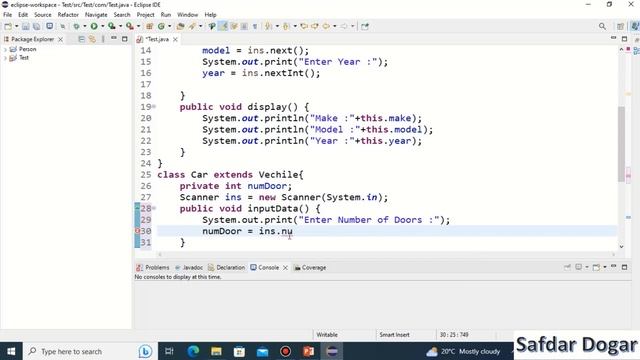Click the Search toolbar icon beside Open Type
Viewport: 640px width, 360px height.
pyautogui.click(x=192, y=26)
